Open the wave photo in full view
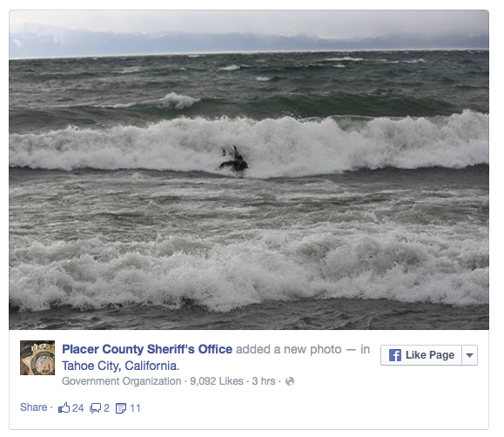The image size is (504, 437). (x=249, y=170)
